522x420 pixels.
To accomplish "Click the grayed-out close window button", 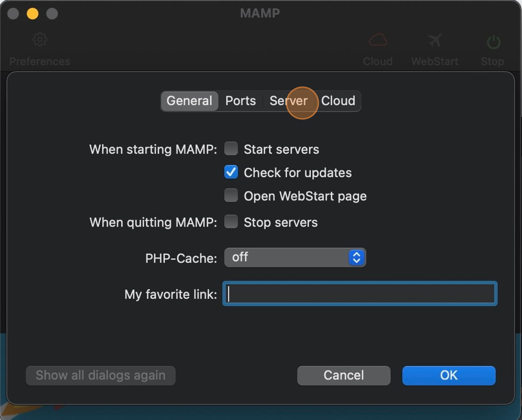I will 13,14.
